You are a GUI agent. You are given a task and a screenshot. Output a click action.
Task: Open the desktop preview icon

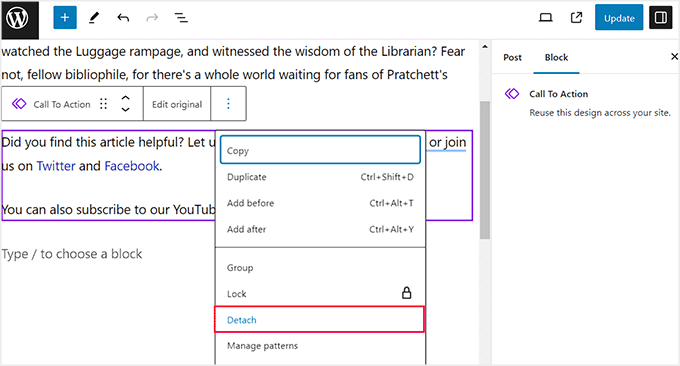point(546,18)
